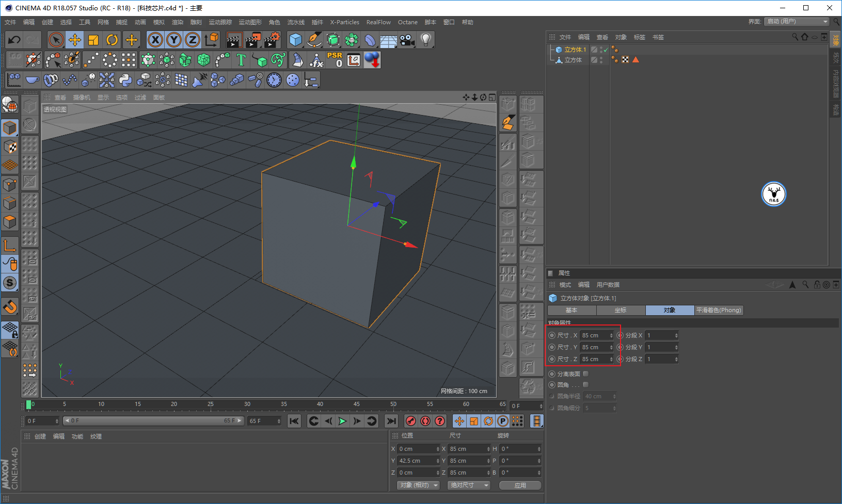Open the 文件 menu
The height and width of the screenshot is (504, 842).
(10, 22)
